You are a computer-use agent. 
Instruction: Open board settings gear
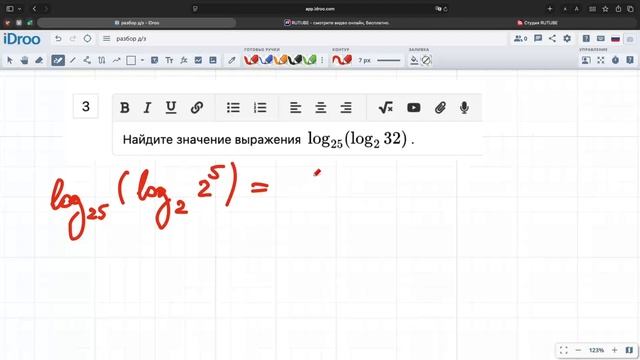pos(567,38)
